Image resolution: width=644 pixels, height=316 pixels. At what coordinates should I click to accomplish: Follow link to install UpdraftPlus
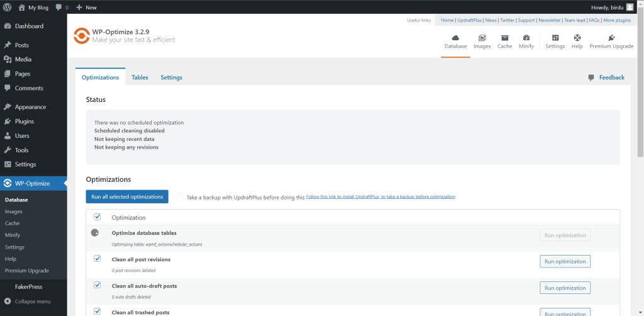click(380, 197)
